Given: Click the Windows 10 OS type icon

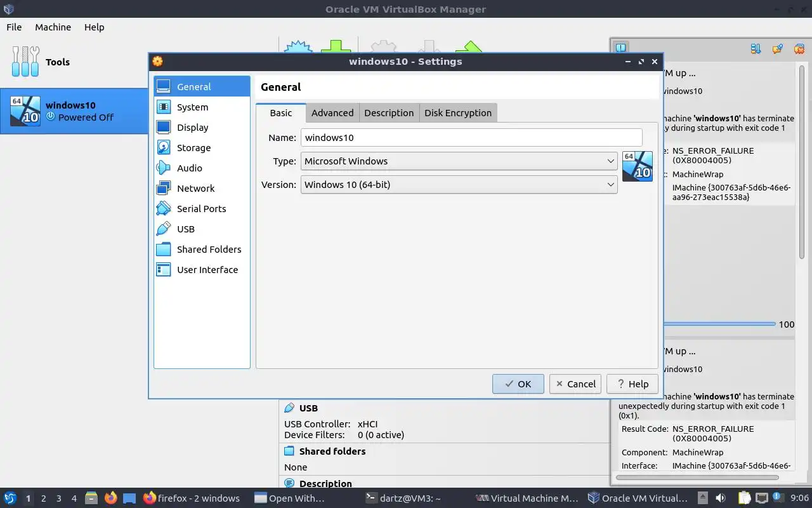Looking at the screenshot, I should pyautogui.click(x=638, y=166).
